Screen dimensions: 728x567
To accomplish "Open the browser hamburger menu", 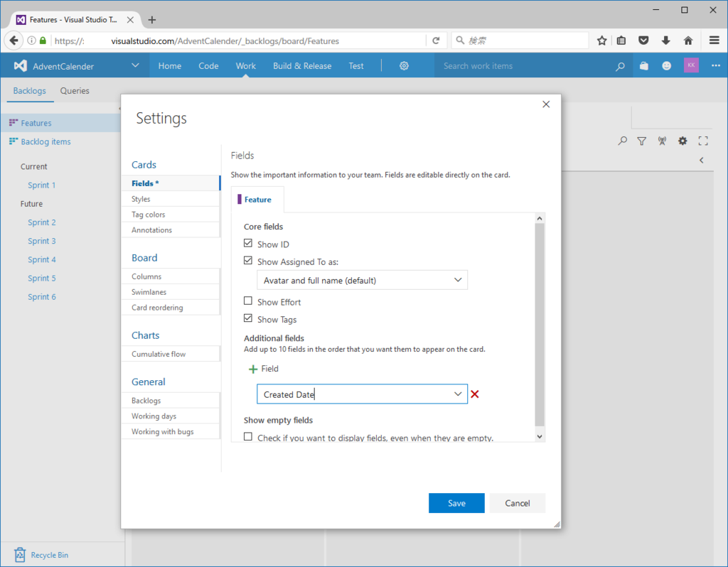I will (714, 40).
